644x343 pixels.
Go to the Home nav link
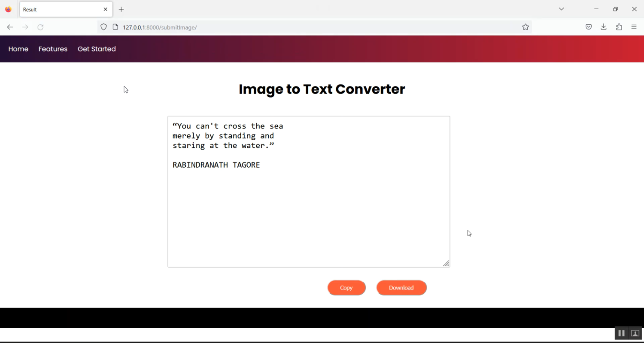(x=18, y=49)
